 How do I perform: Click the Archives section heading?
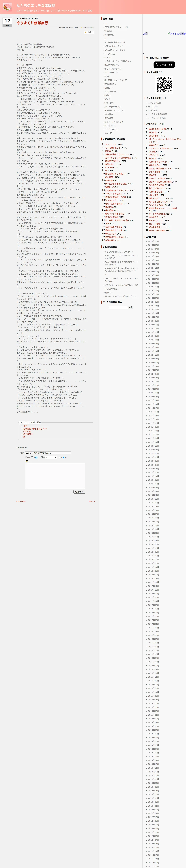point(151,237)
